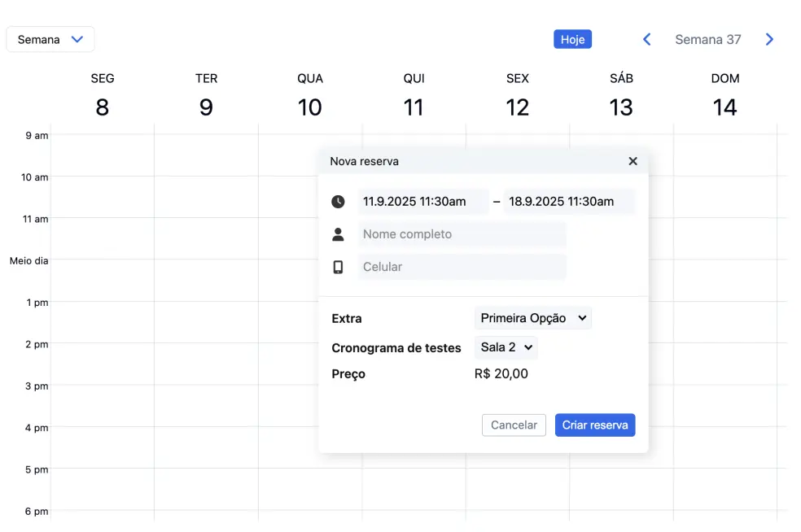The width and height of the screenshot is (801, 532).
Task: Focus the Nome completo field
Action: click(x=462, y=234)
